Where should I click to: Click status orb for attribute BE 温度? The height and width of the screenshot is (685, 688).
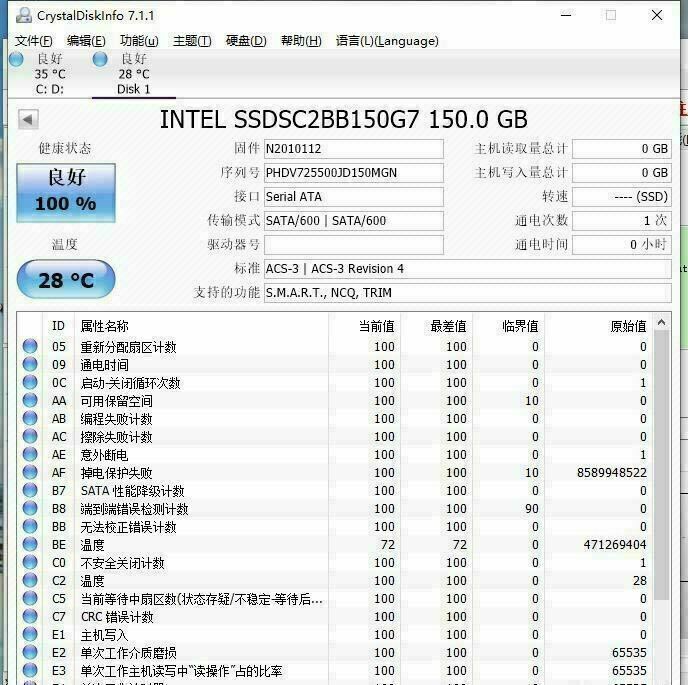[30, 544]
